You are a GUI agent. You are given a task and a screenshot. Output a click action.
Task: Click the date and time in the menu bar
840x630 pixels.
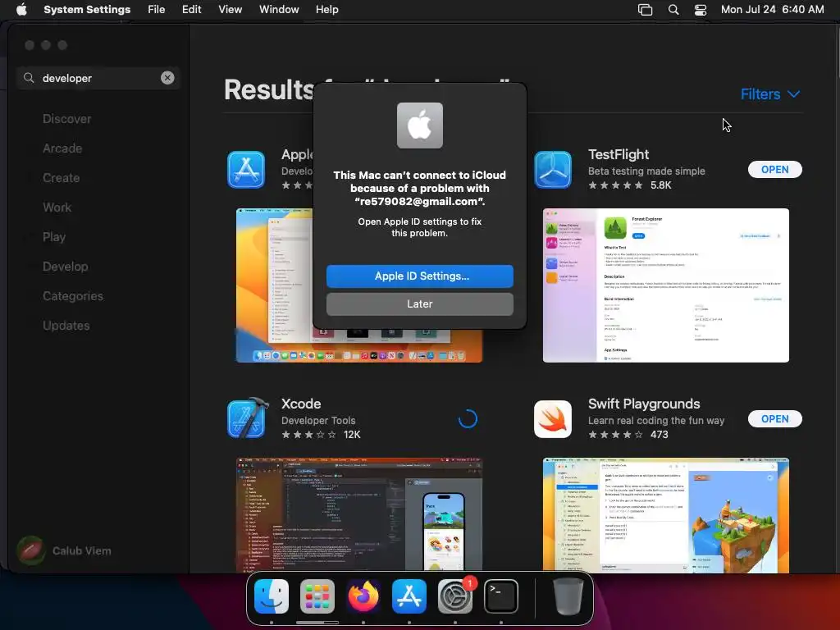pyautogui.click(x=772, y=10)
